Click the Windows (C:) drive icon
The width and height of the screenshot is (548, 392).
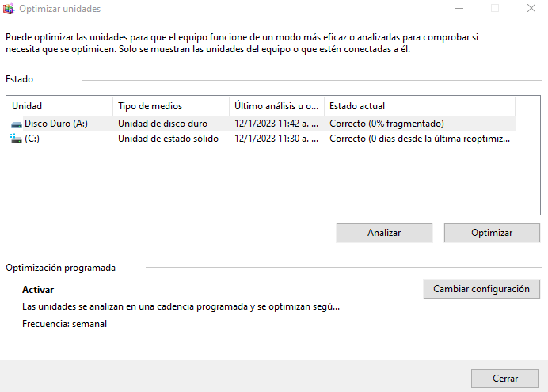click(x=17, y=138)
